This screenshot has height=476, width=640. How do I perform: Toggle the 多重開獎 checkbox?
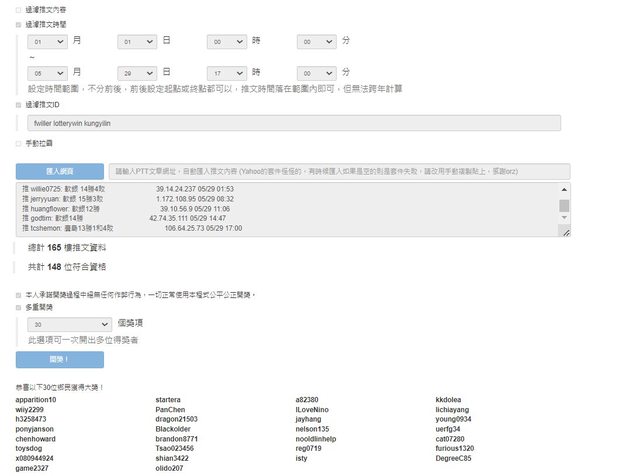tap(18, 308)
